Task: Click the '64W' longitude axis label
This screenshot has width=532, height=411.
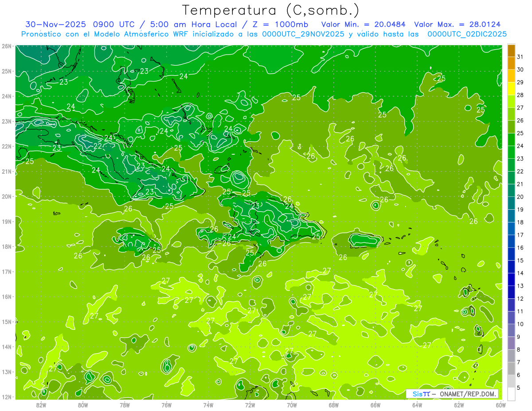Action: [x=417, y=405]
